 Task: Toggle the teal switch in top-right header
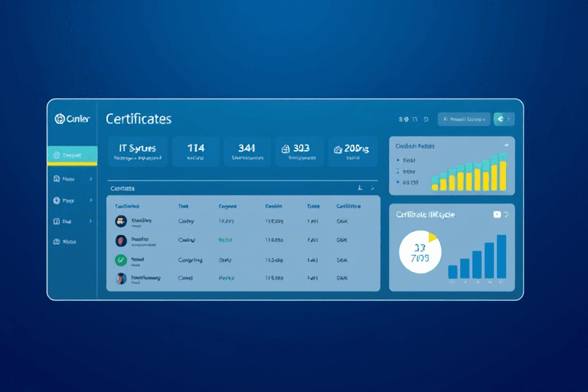tap(504, 119)
